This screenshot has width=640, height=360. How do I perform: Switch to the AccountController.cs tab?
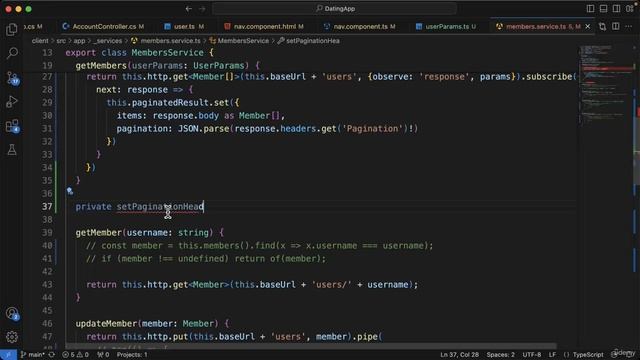103,27
